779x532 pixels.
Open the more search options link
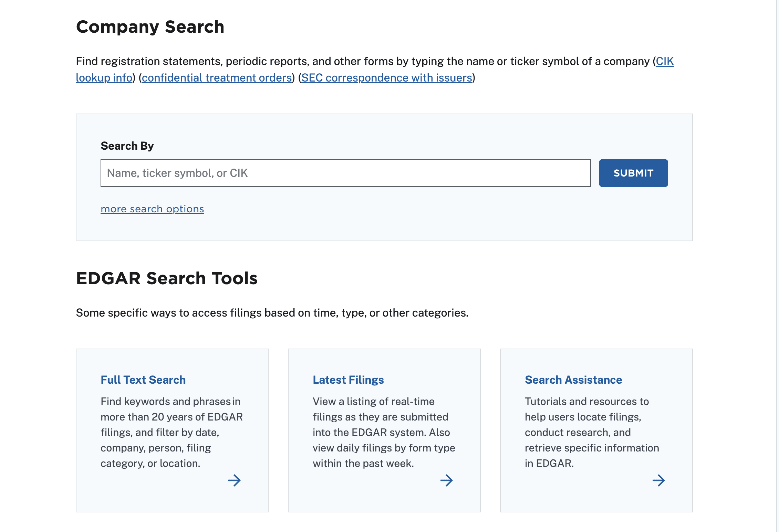click(152, 209)
